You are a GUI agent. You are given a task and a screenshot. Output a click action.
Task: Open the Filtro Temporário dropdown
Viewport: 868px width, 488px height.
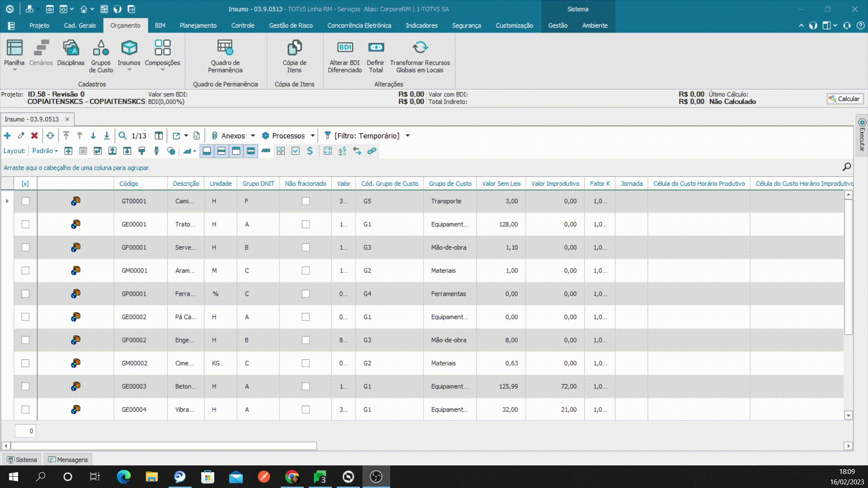407,136
